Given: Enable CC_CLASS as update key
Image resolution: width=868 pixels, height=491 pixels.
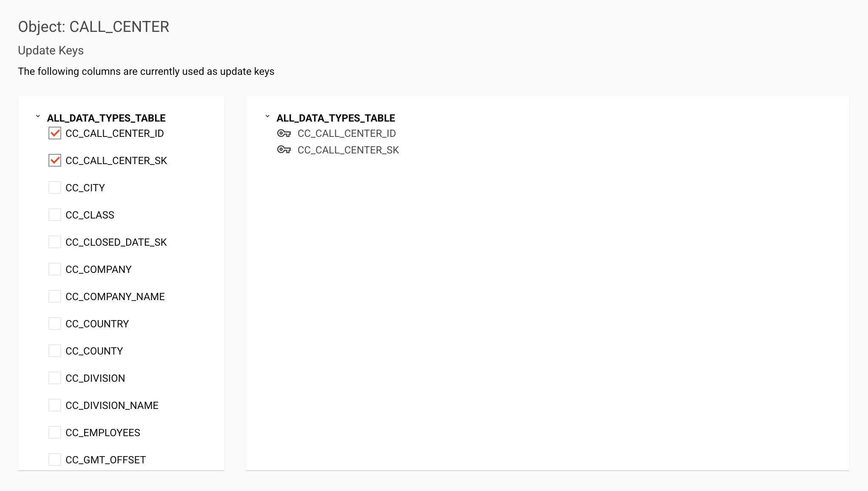Looking at the screenshot, I should click(55, 215).
